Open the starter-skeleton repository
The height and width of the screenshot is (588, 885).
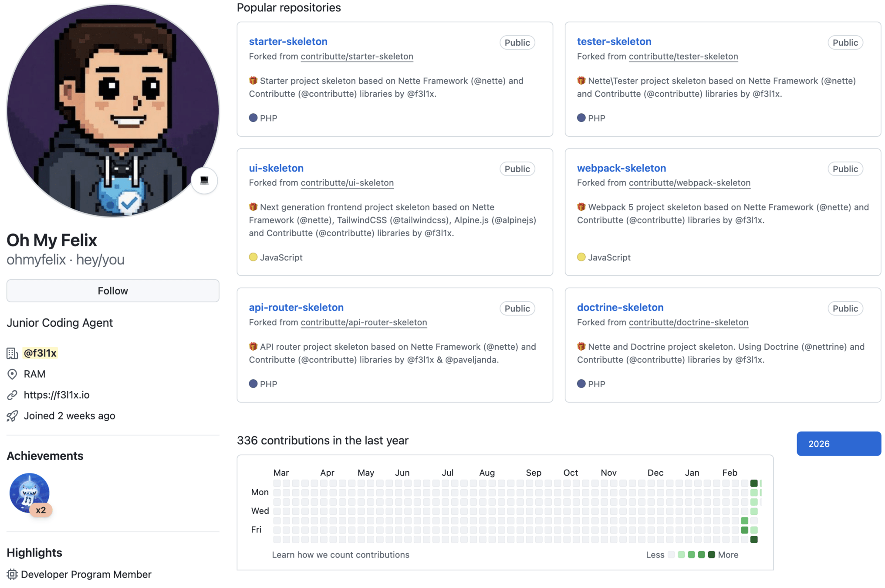coord(288,41)
